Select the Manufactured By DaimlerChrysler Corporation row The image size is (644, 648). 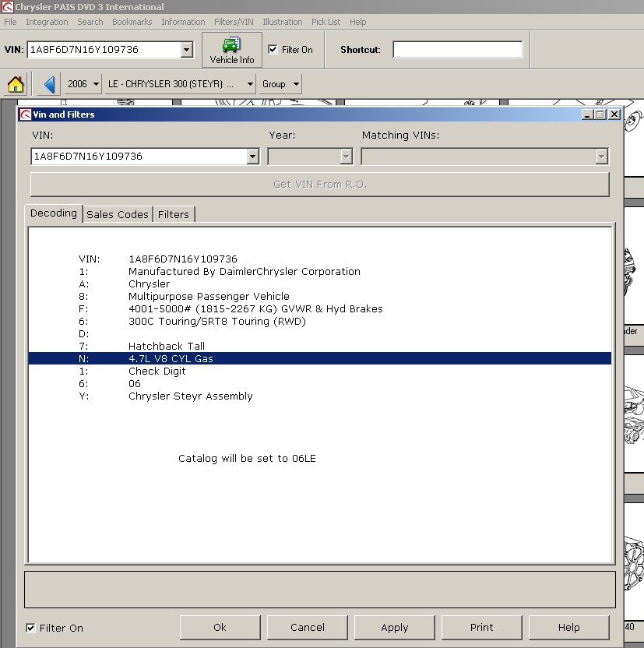coord(320,272)
